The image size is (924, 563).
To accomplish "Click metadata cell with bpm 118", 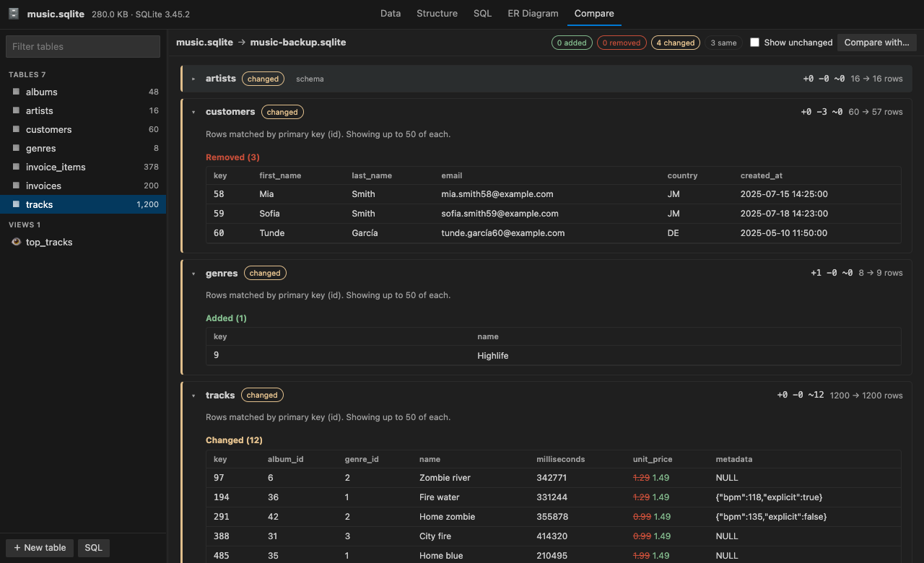I will pyautogui.click(x=770, y=497).
